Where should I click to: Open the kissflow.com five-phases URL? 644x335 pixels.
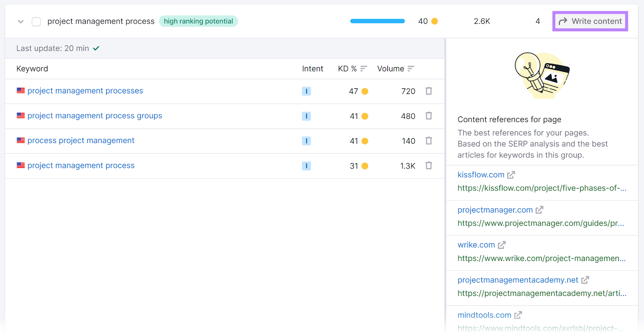point(542,188)
